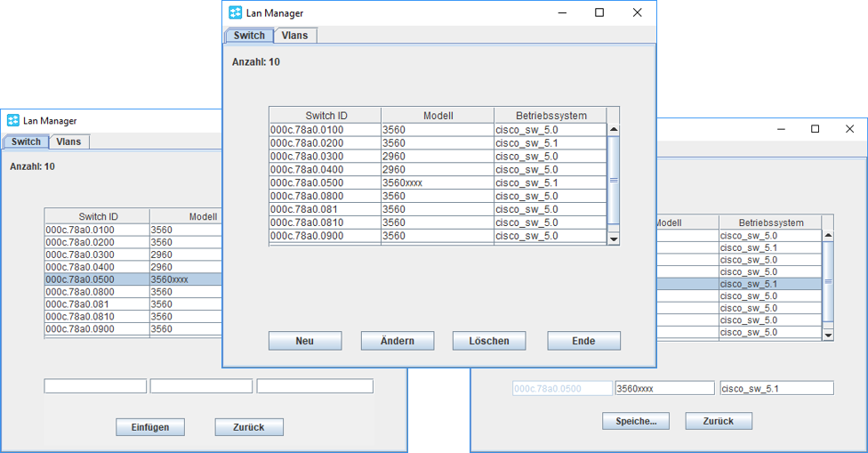Click the scrollbar thumb in the front window table

(x=613, y=181)
